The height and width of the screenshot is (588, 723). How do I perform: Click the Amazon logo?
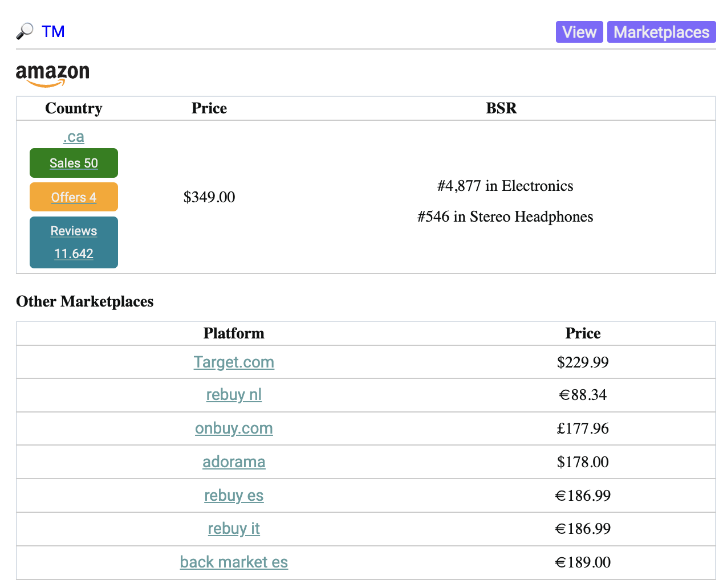point(52,75)
